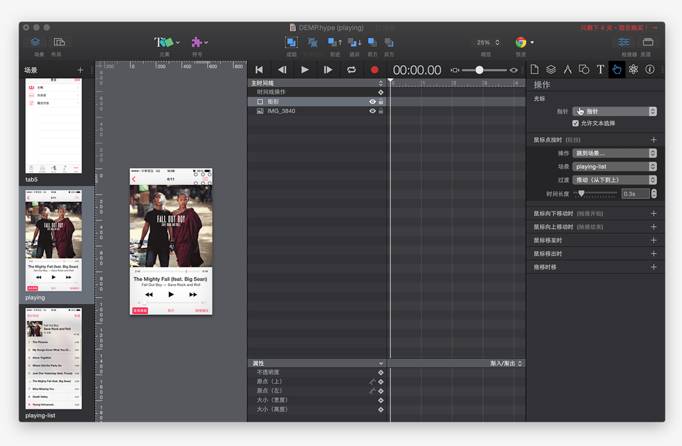Add a new scene with the plus button
The image size is (682, 446).
click(81, 70)
